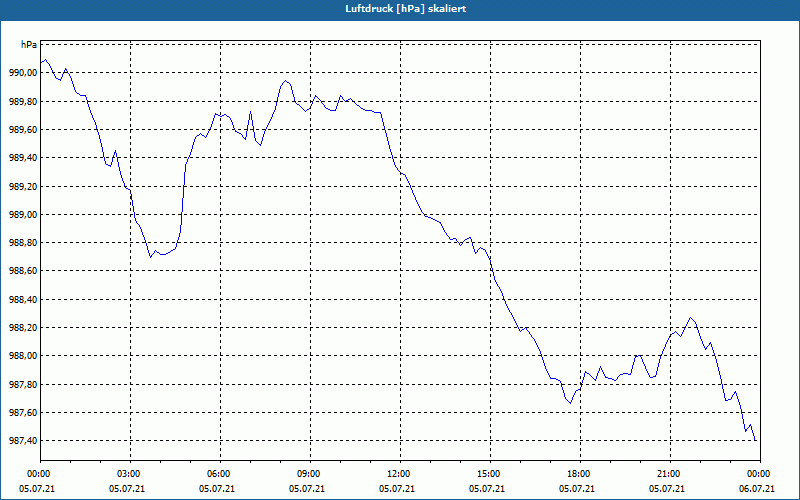Select the 987,40 y-axis tick label
The width and height of the screenshot is (800, 500).
pyautogui.click(x=23, y=440)
